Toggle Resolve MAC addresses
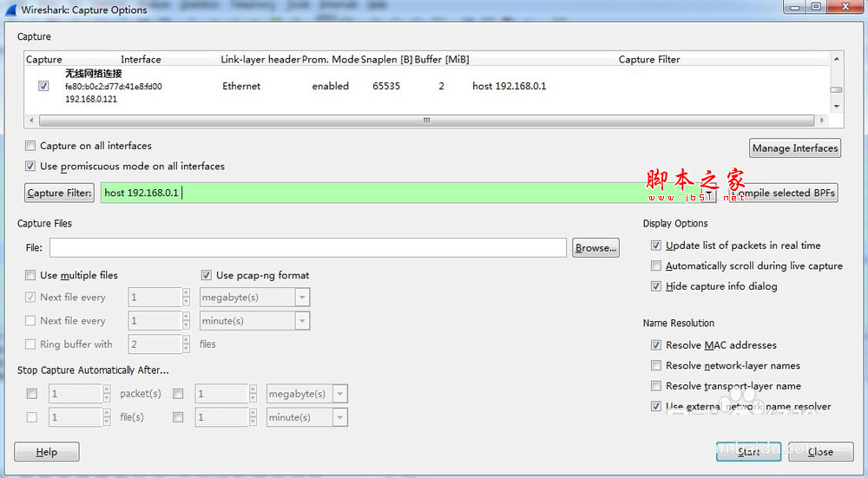Image resolution: width=868 pixels, height=478 pixels. point(656,344)
